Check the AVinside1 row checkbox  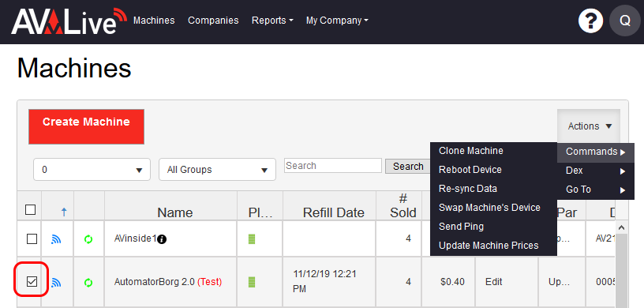click(x=32, y=239)
